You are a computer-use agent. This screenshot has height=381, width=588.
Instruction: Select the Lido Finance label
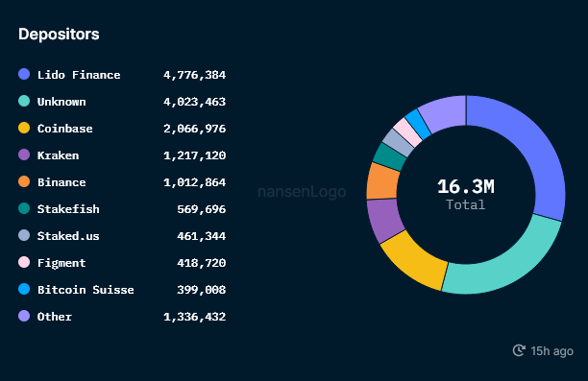[x=79, y=75]
